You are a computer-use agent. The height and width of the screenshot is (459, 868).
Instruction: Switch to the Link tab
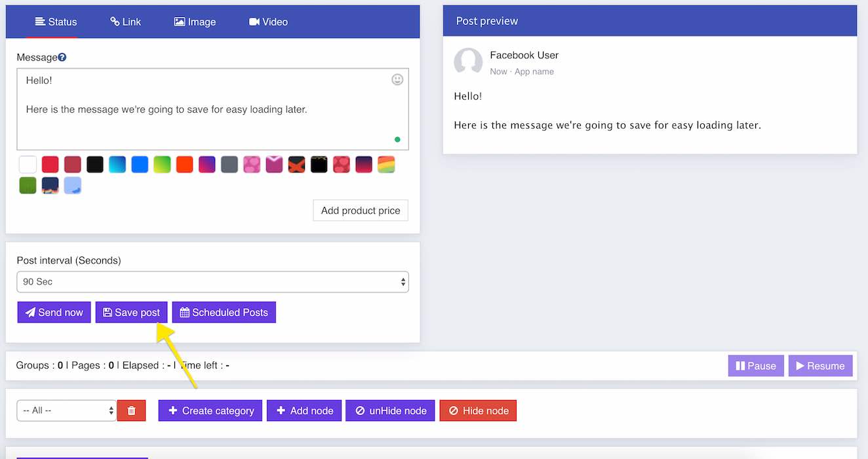click(x=125, y=22)
